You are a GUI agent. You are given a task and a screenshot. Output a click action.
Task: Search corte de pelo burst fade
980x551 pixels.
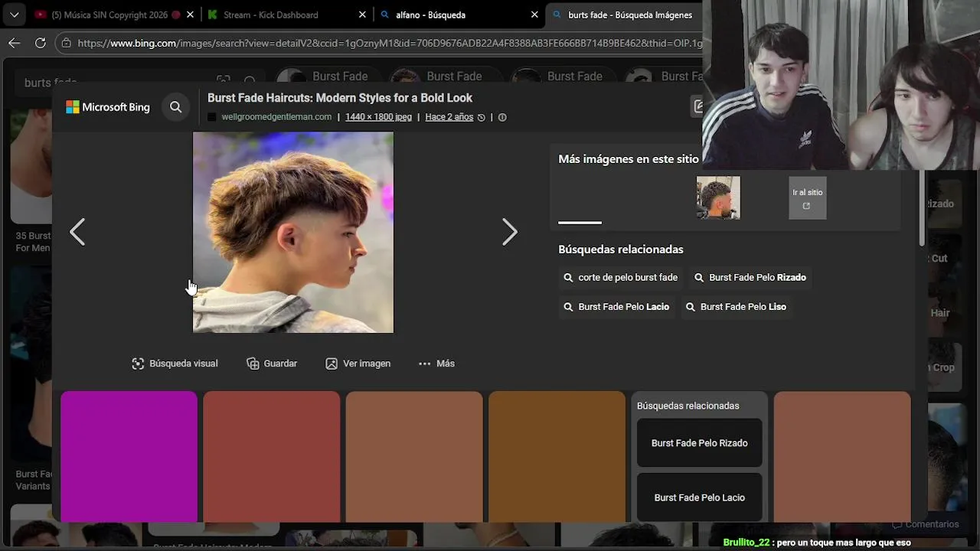point(621,278)
